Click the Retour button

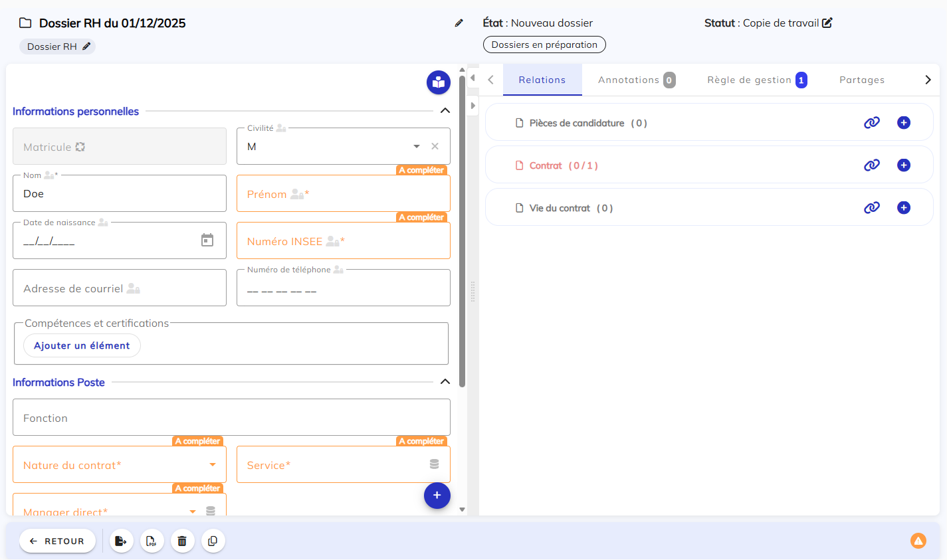coord(57,541)
